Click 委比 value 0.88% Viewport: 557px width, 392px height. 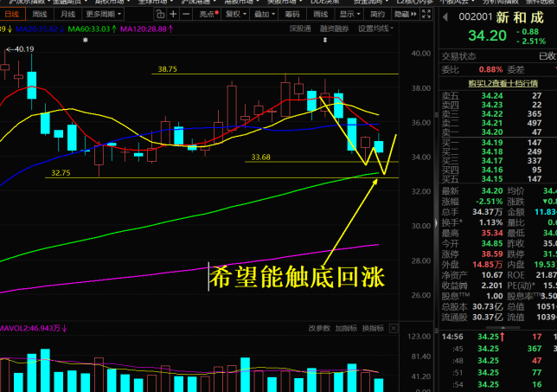pos(490,69)
